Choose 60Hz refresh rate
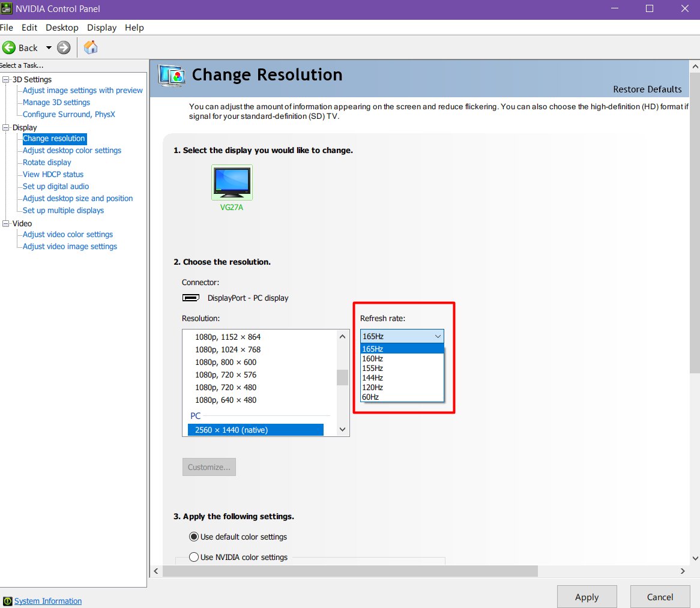700x608 pixels. click(x=402, y=397)
